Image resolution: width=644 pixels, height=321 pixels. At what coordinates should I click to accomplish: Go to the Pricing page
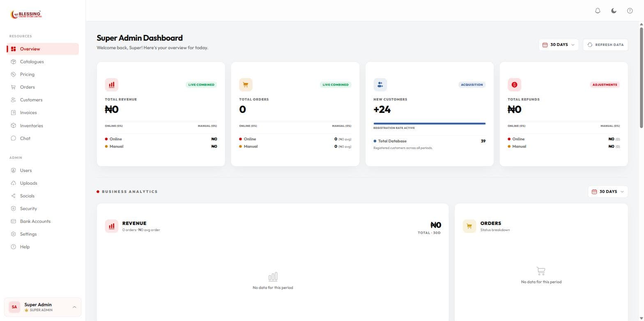click(x=43, y=74)
